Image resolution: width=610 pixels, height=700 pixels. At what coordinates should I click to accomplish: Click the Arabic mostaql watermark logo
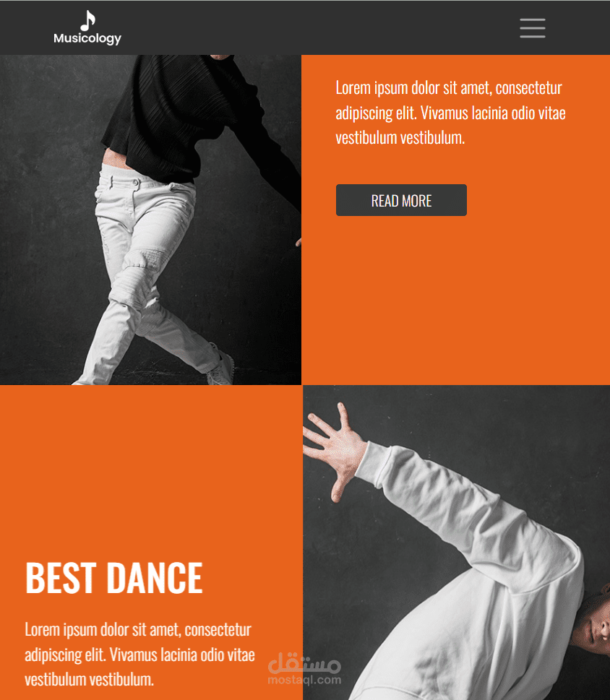[x=304, y=663]
